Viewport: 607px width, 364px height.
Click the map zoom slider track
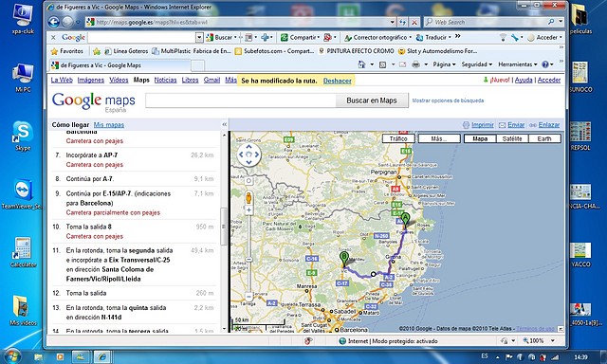248,253
